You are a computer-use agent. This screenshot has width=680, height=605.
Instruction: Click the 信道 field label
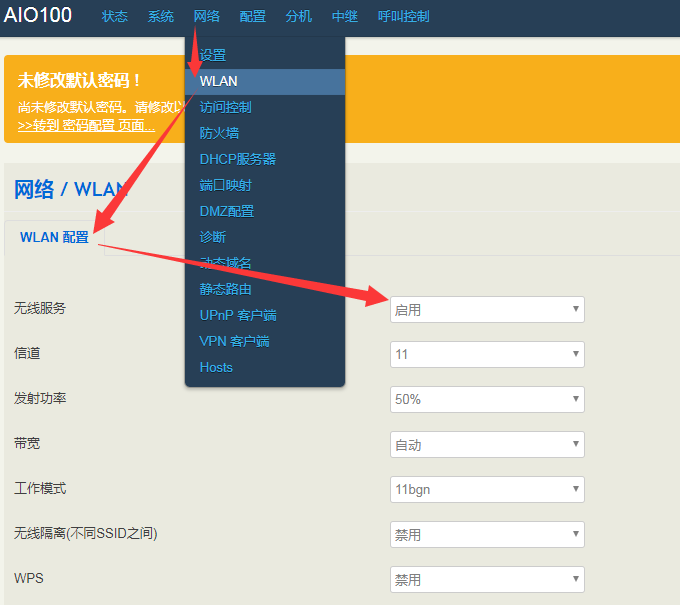click(27, 353)
